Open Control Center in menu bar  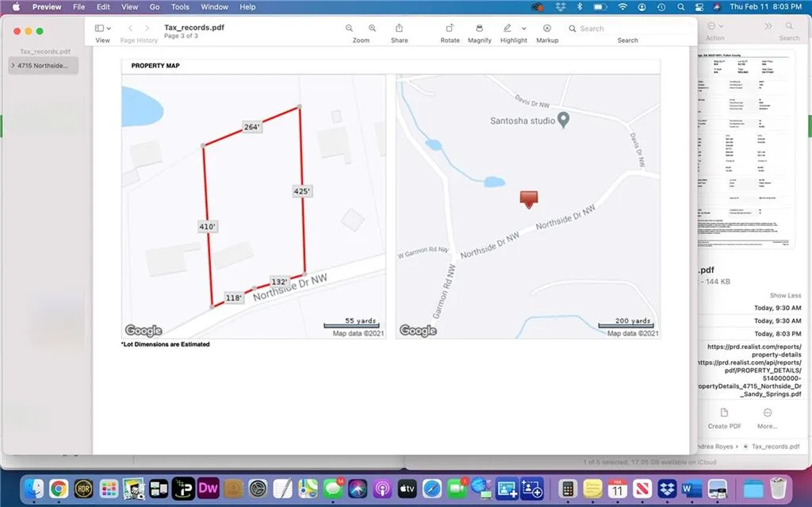click(x=699, y=6)
